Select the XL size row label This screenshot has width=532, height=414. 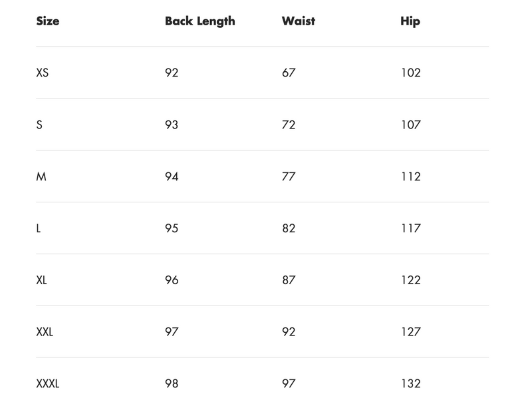click(x=41, y=280)
